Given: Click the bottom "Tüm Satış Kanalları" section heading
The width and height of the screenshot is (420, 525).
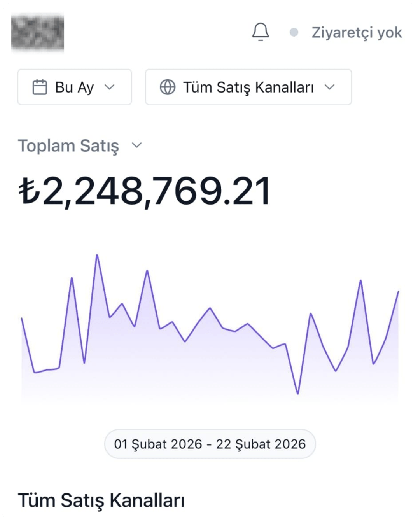Looking at the screenshot, I should [101, 500].
